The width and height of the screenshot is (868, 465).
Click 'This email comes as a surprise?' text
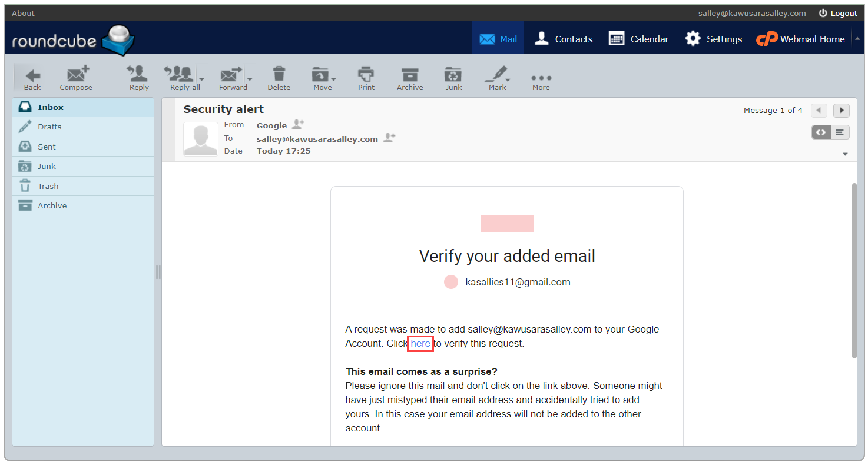pyautogui.click(x=422, y=371)
